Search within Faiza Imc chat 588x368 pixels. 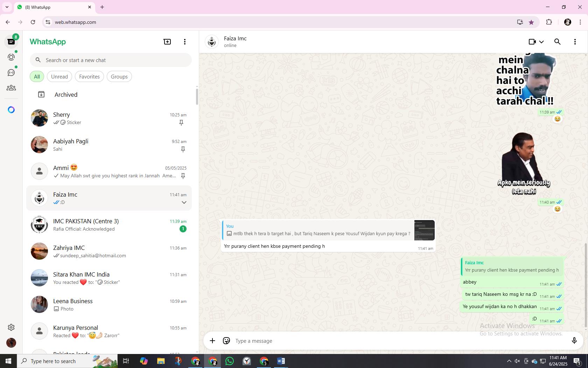click(x=558, y=42)
